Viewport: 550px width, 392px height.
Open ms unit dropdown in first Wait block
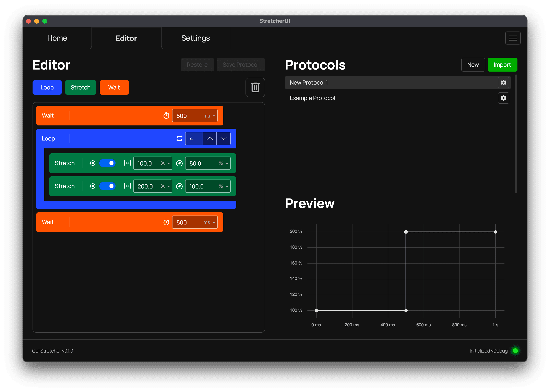(209, 116)
